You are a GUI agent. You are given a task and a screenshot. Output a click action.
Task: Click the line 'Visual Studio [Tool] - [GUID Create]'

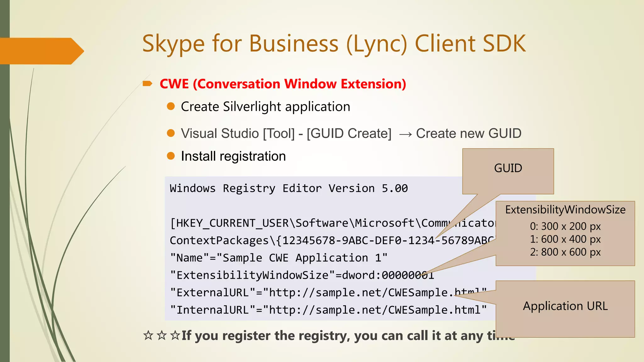click(286, 134)
